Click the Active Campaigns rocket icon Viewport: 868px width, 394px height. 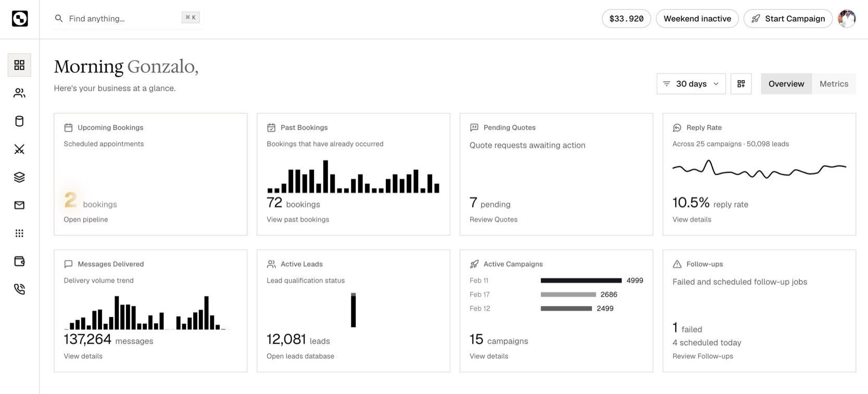point(474,264)
